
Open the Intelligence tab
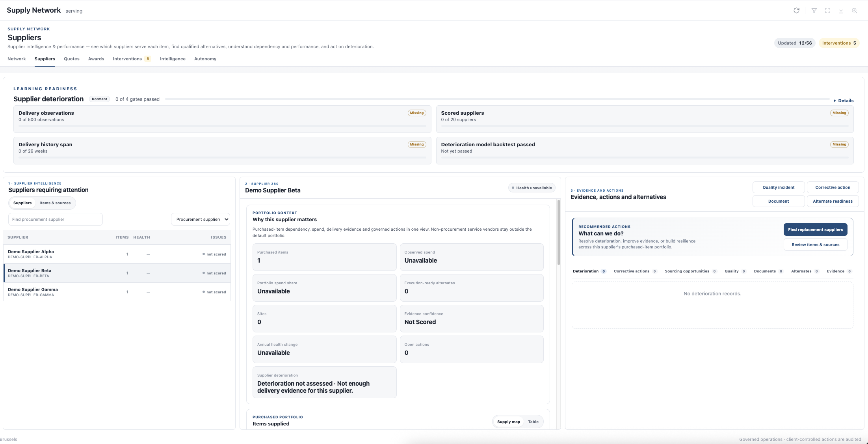coord(173,59)
